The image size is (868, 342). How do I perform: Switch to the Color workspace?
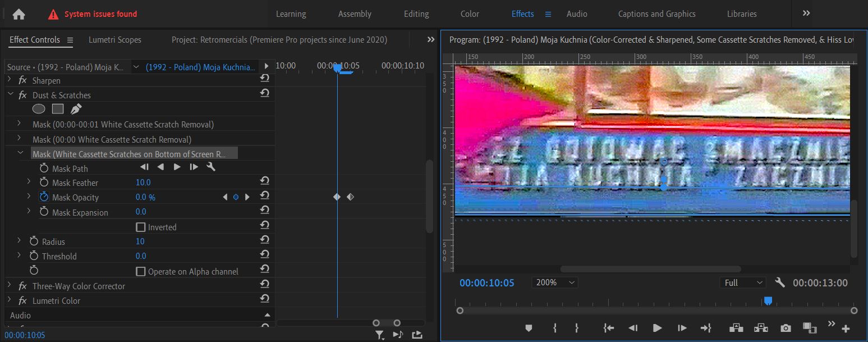click(470, 14)
